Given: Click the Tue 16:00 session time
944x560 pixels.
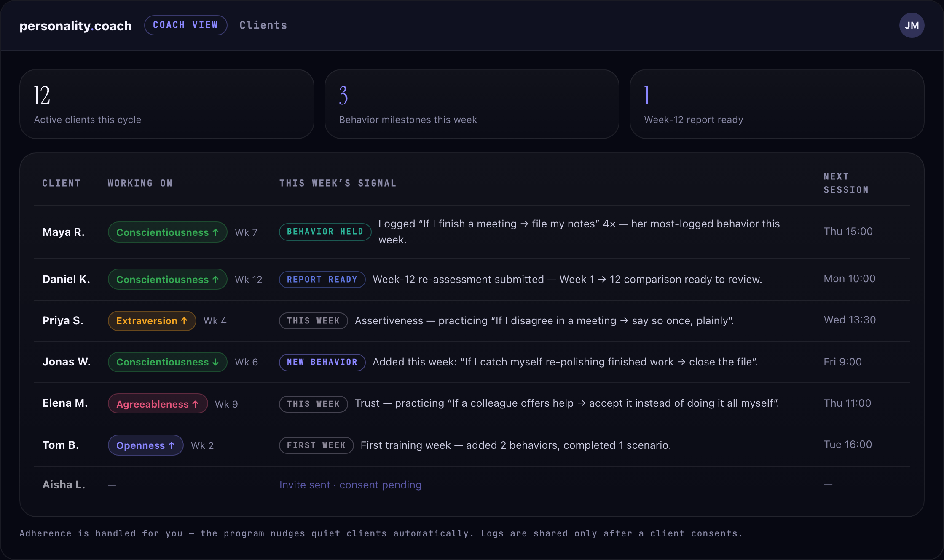Looking at the screenshot, I should tap(847, 444).
